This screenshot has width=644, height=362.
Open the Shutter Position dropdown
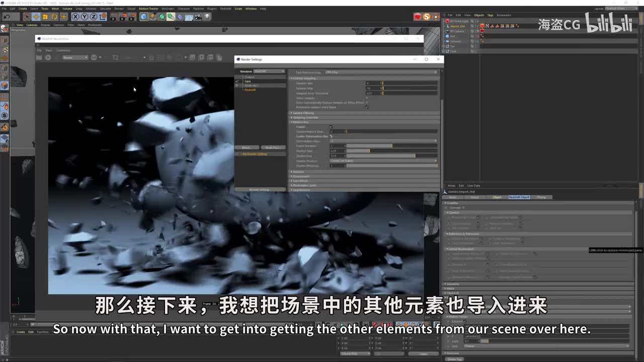[x=384, y=161]
